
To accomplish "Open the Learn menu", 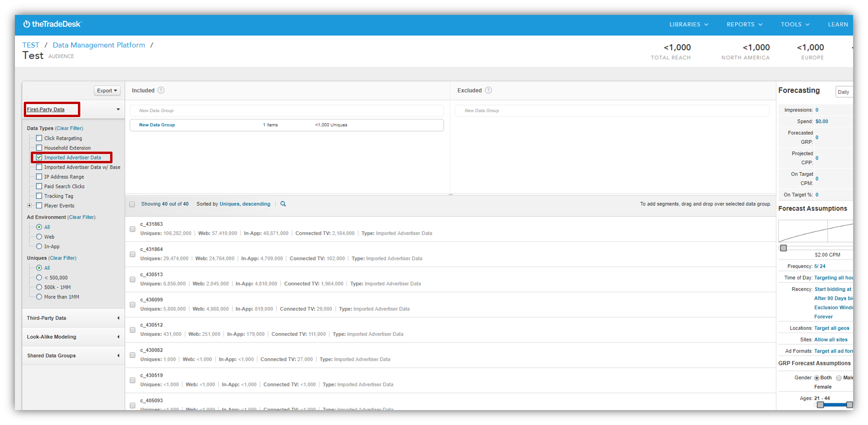I will click(x=838, y=24).
